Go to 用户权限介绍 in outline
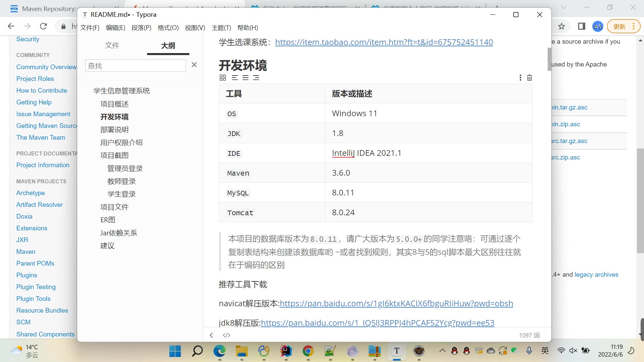Image resolution: width=644 pixels, height=362 pixels. point(122,143)
